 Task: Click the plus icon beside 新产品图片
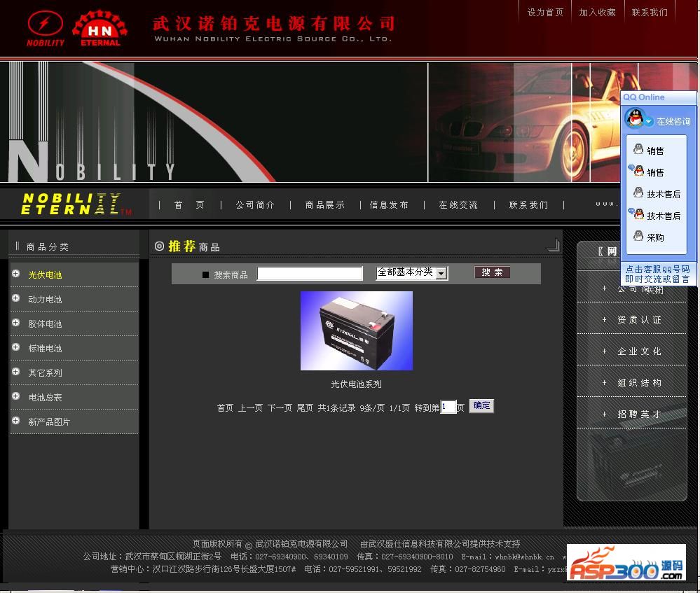pyautogui.click(x=16, y=421)
